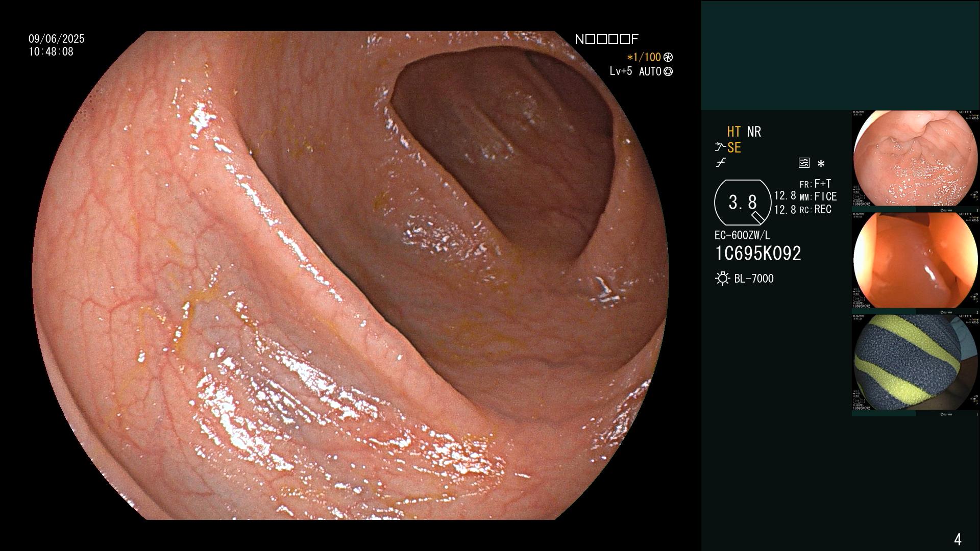The width and height of the screenshot is (980, 551).
Task: Click the shutter speed icon next to 1/100
Action: click(668, 57)
